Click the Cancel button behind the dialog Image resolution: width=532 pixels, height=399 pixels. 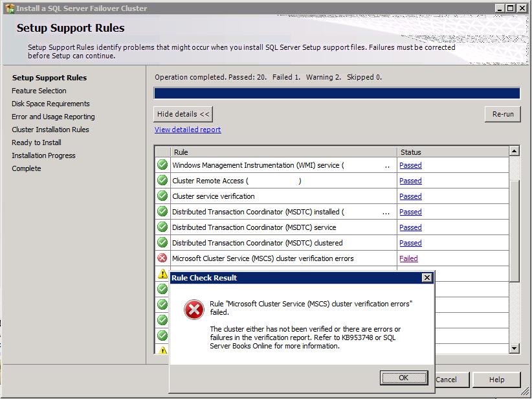pos(451,380)
